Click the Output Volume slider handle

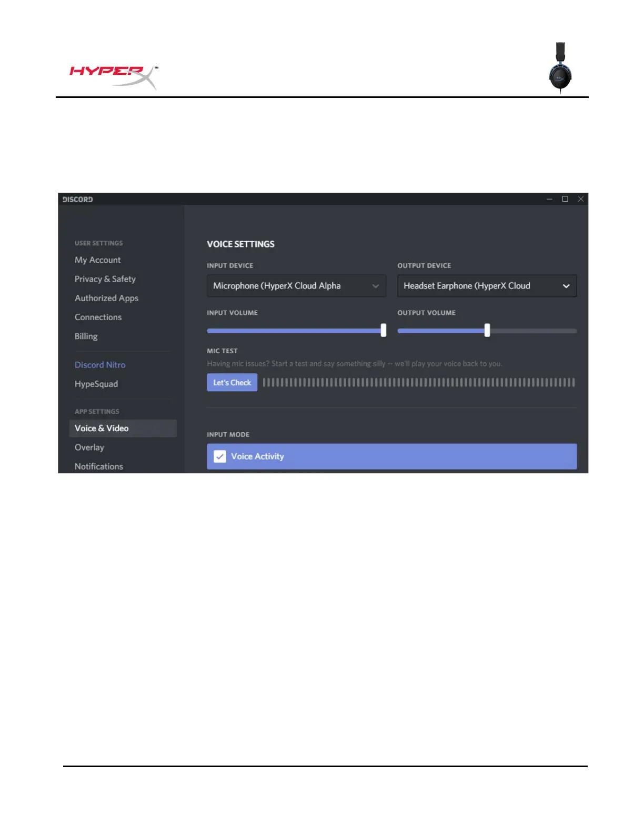click(x=487, y=330)
